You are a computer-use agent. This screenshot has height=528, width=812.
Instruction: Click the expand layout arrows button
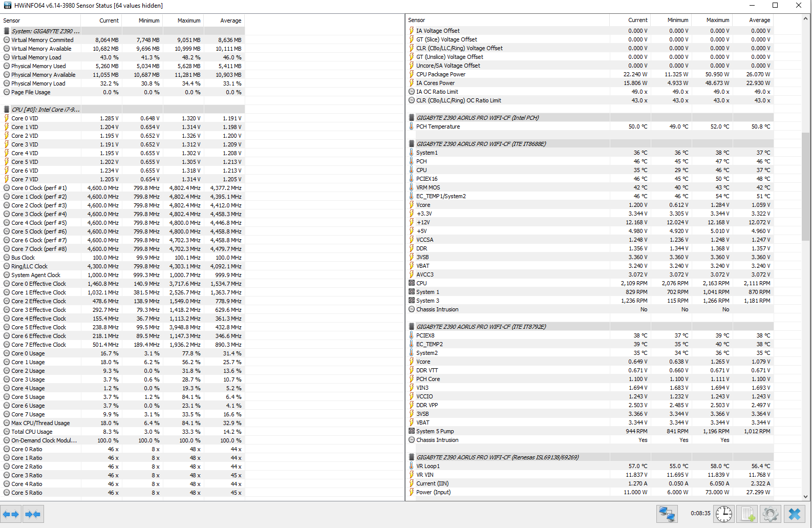tap(11, 514)
